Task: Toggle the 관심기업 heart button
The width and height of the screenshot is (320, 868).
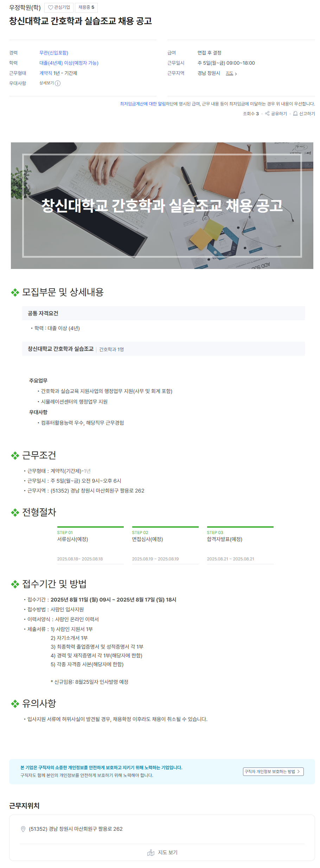Action: 59,7
